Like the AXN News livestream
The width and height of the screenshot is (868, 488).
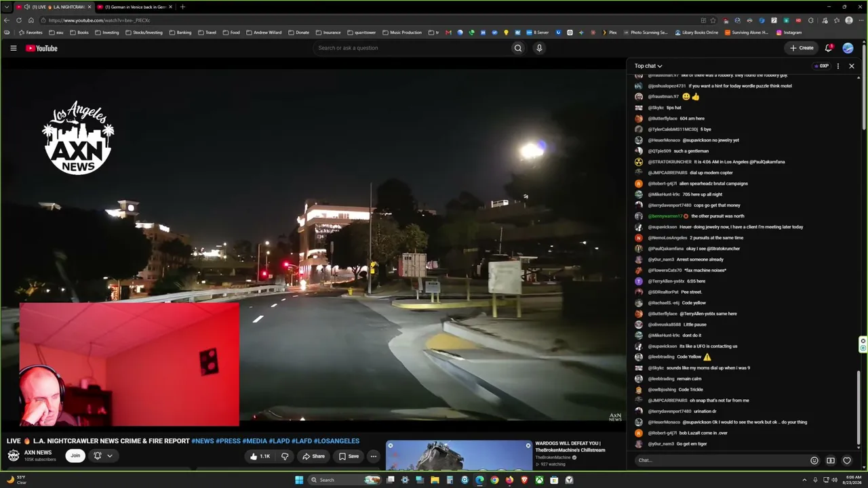tap(260, 456)
